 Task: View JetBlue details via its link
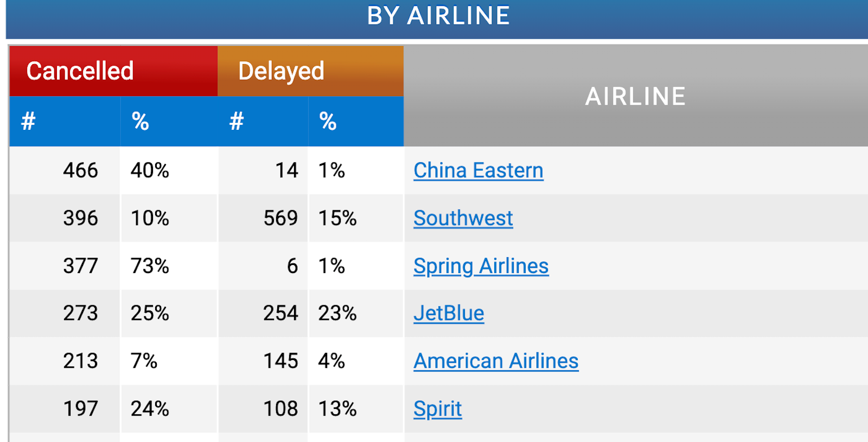449,313
